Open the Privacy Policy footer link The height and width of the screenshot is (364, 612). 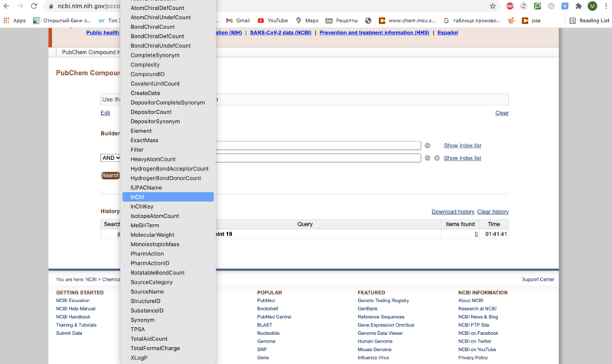click(x=473, y=357)
